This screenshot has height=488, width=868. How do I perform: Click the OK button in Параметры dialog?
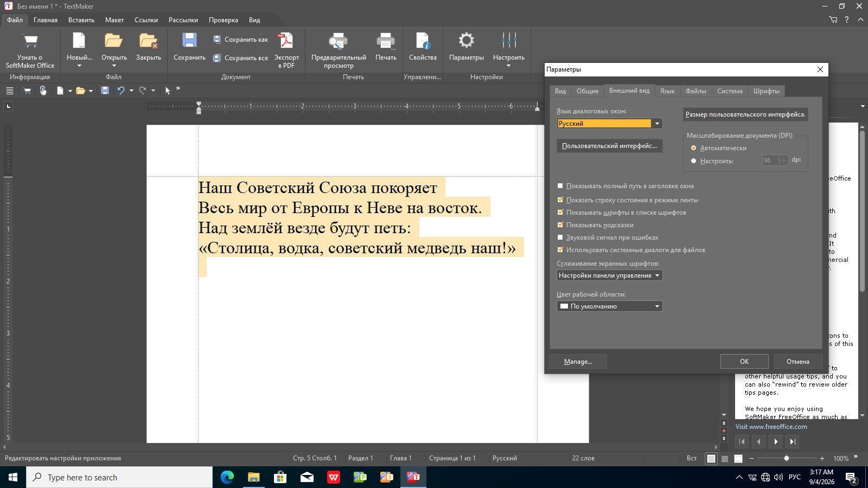click(744, 362)
